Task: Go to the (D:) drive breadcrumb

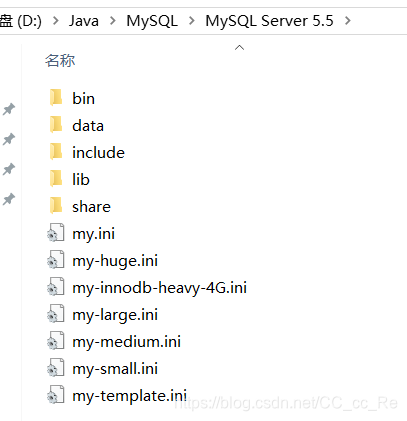Action: click(x=21, y=21)
